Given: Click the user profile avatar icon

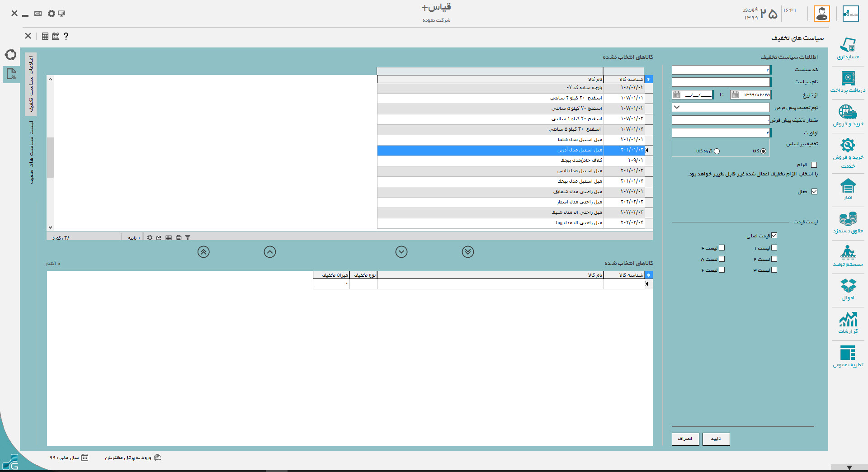Looking at the screenshot, I should [821, 14].
